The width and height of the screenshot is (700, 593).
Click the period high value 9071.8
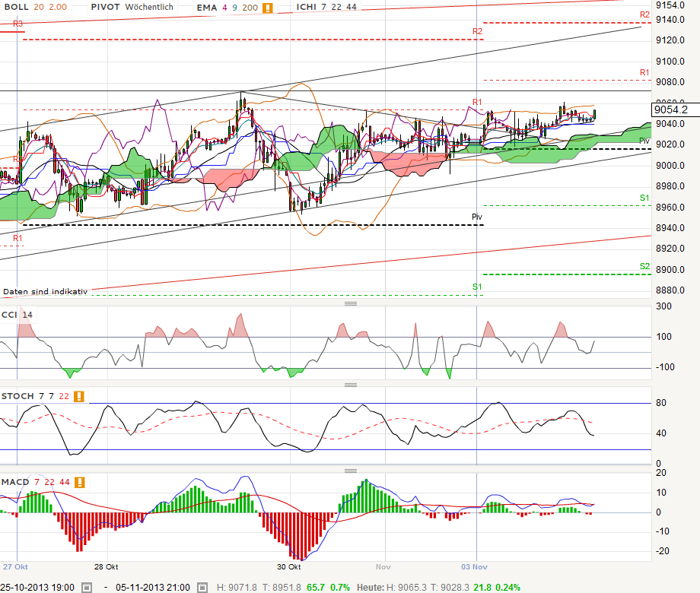point(241,588)
